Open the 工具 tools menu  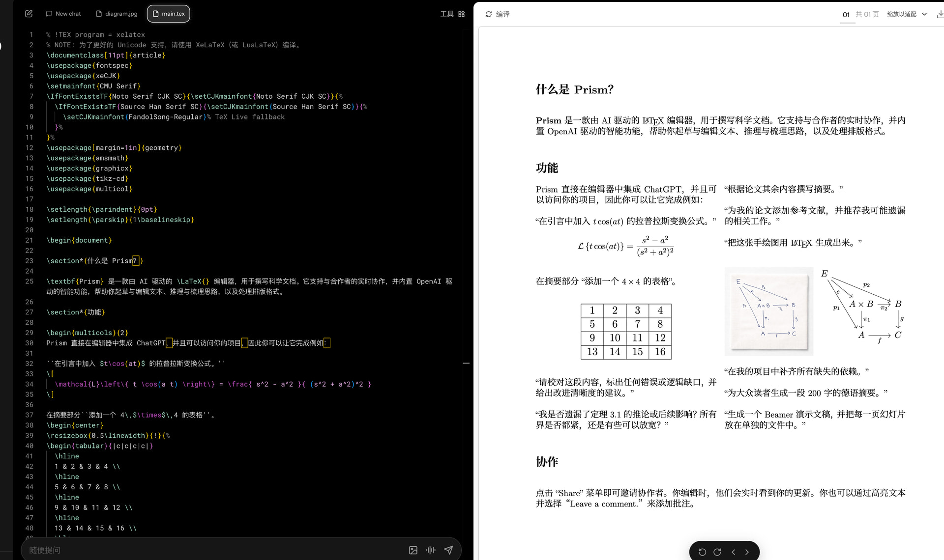[446, 14]
